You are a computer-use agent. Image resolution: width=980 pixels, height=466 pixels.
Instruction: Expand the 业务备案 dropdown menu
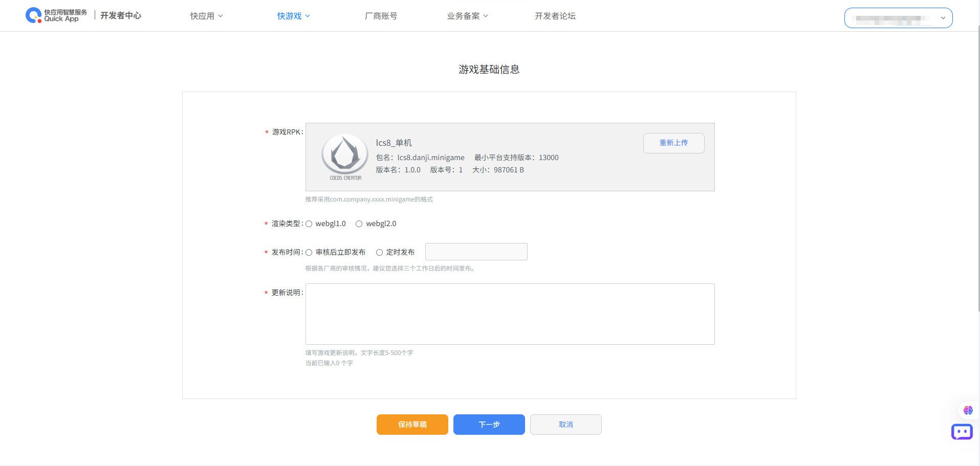pyautogui.click(x=467, y=16)
